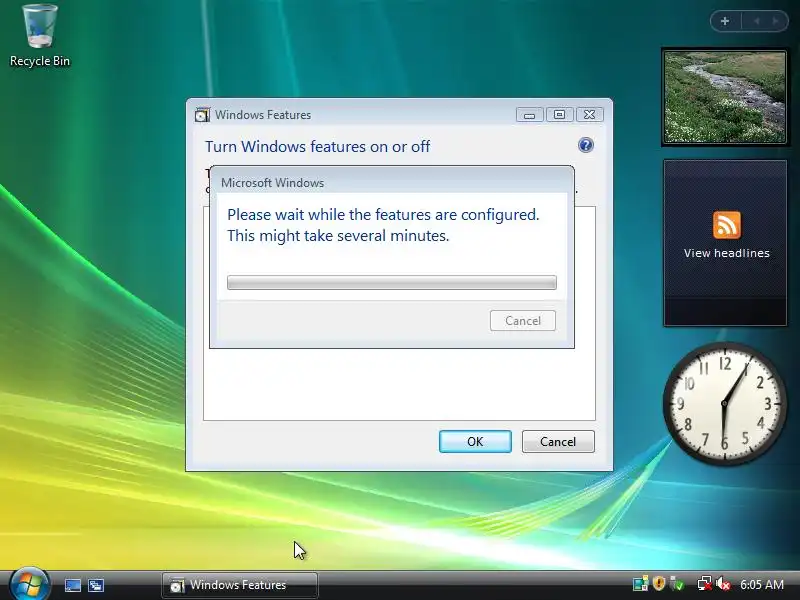Screen dimensions: 800x600
Task: Open the Recycle Bin desktop icon
Action: tap(39, 36)
